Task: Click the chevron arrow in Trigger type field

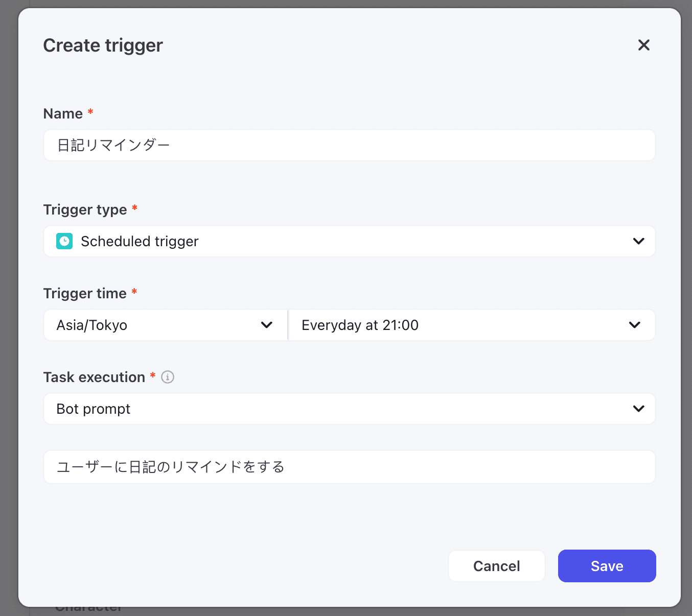Action: (638, 241)
